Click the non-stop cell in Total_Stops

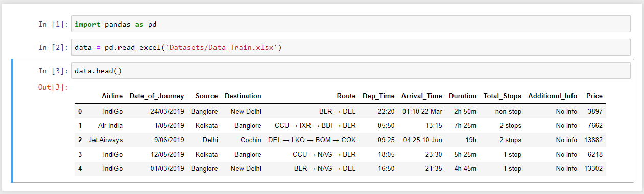tap(508, 111)
